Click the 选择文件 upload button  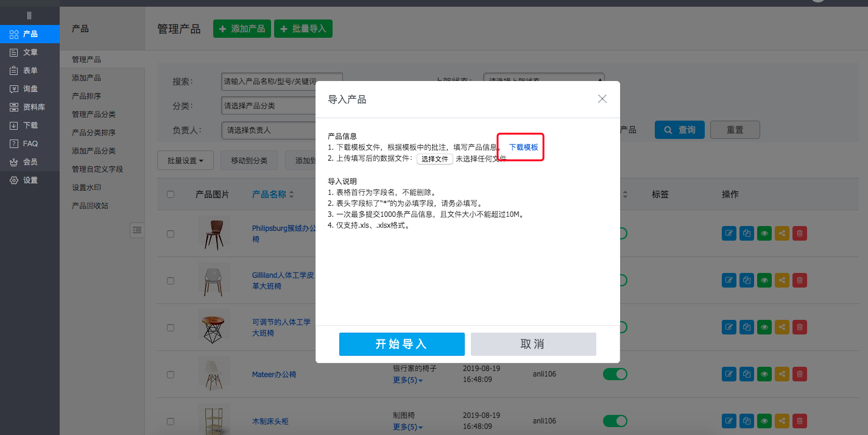(x=435, y=159)
